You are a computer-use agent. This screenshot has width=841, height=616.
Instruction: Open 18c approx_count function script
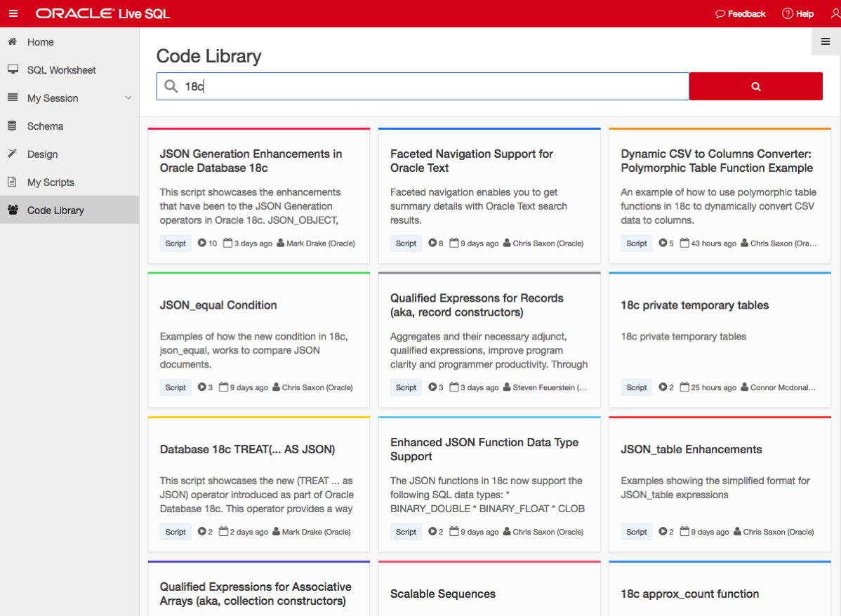[x=690, y=594]
